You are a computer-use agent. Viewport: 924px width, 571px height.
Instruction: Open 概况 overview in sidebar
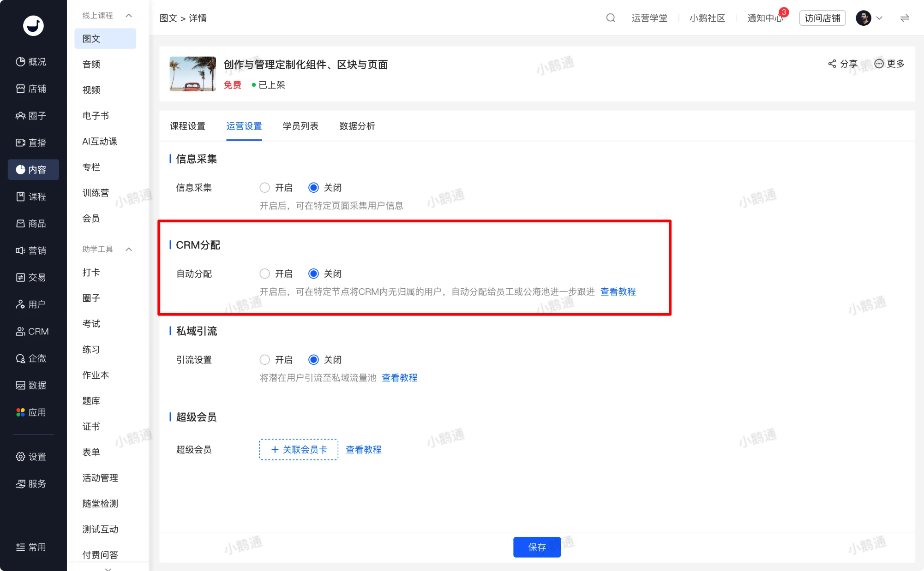[x=31, y=62]
